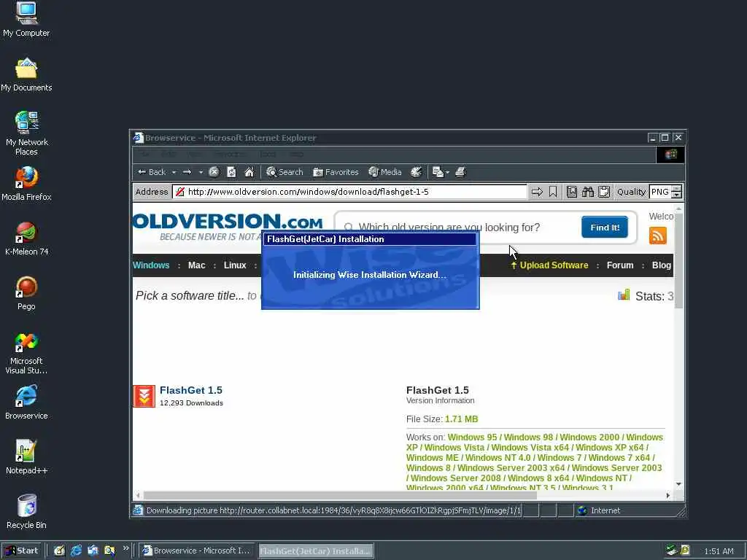This screenshot has width=747, height=560.
Task: Open the Media pane from the toolbar
Action: [x=385, y=172]
